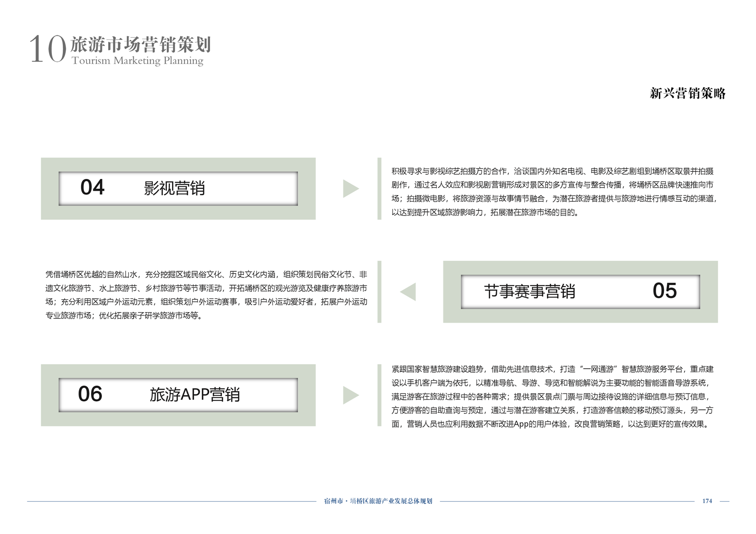This screenshot has width=756, height=534.
Task: Click the right arrow beside 影视营销
Action: [x=351, y=189]
